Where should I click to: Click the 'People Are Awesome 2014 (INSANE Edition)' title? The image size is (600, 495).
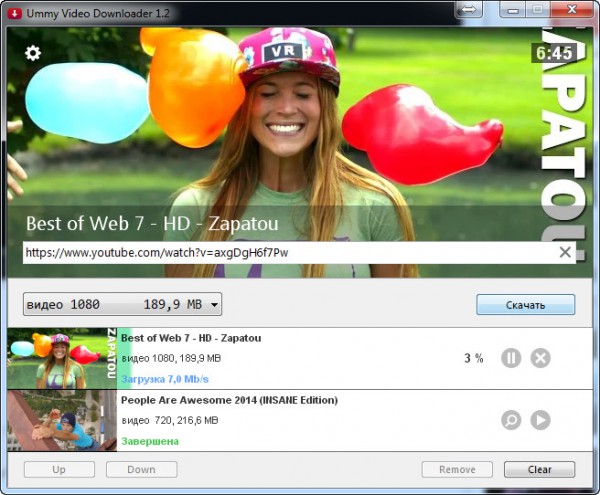point(229,400)
